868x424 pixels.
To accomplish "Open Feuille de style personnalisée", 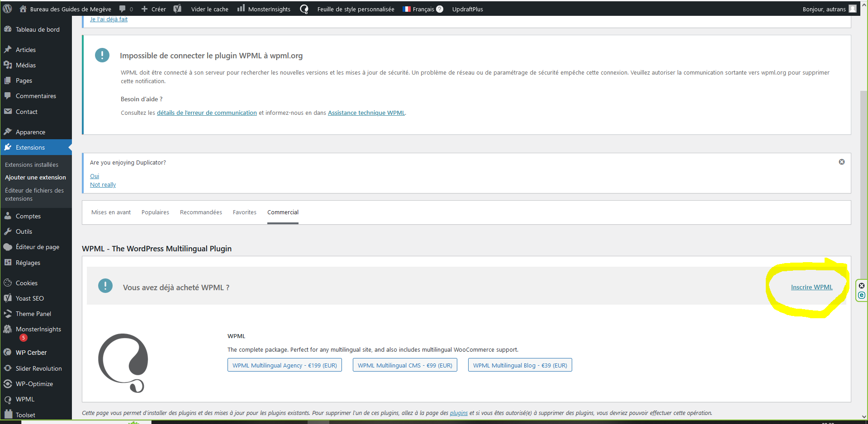I will pos(356,9).
